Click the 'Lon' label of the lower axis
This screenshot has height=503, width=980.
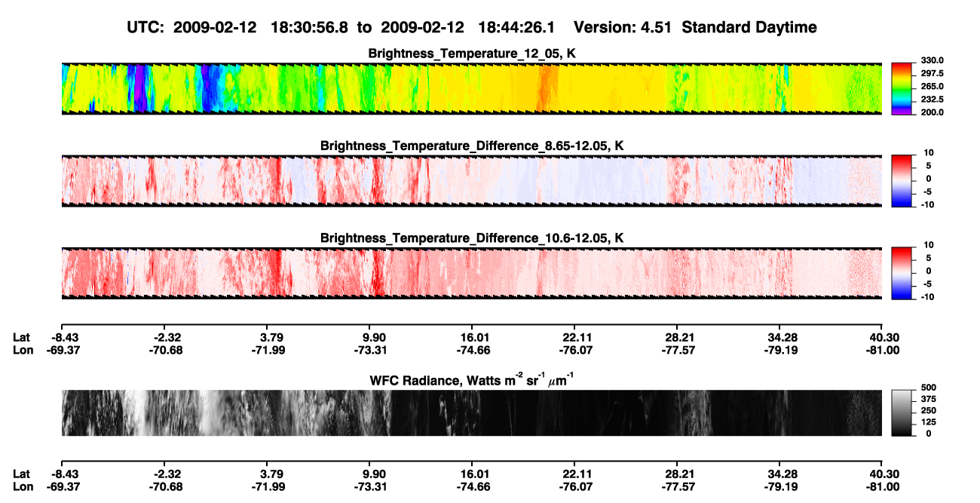(23, 486)
